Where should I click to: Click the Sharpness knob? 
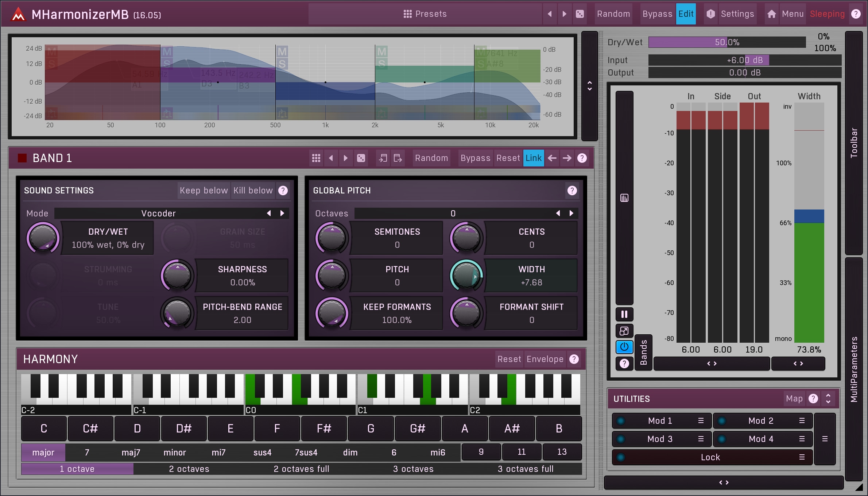click(x=177, y=276)
